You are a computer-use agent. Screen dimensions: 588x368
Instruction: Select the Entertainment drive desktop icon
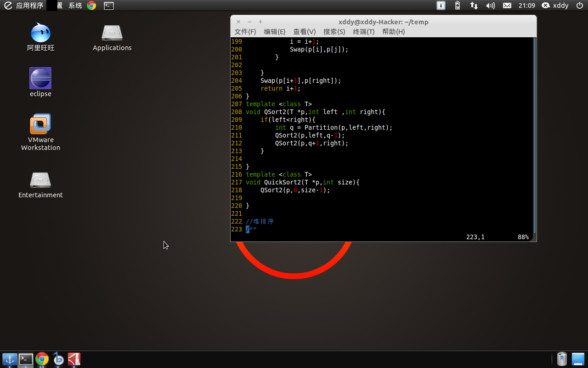click(40, 184)
